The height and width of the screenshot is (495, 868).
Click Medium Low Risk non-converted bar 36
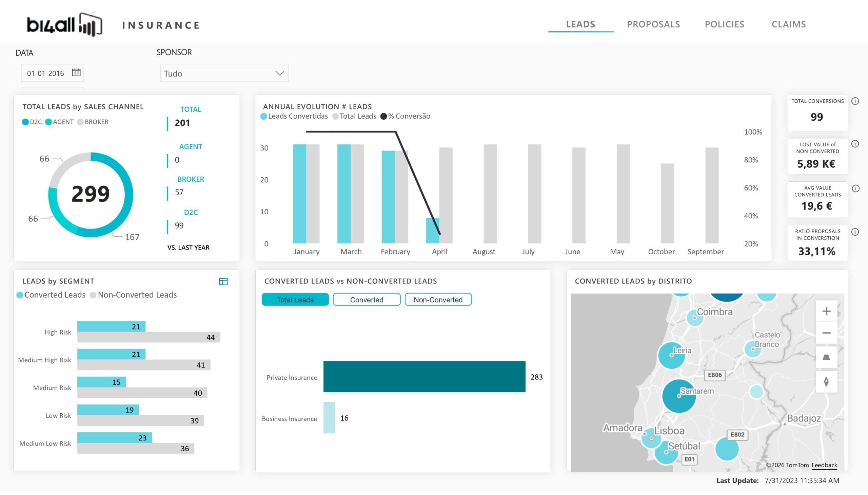(136, 449)
